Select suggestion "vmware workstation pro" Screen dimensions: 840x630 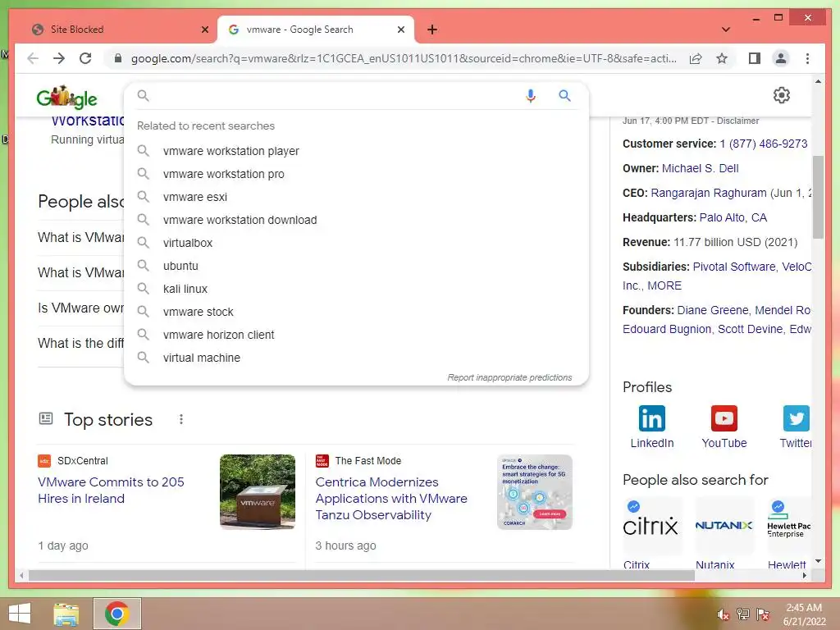(x=356, y=174)
